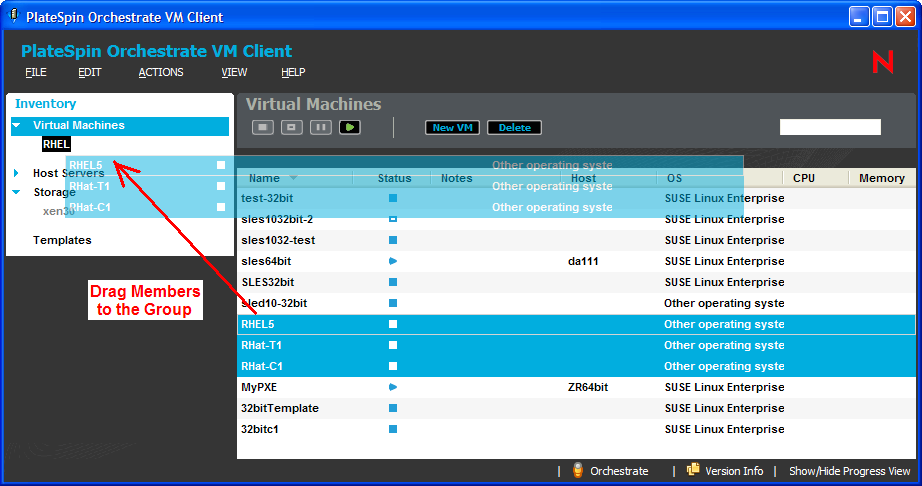Select the 32bitTemplate VM name
Image resolution: width=922 pixels, height=486 pixels.
pyautogui.click(x=280, y=408)
